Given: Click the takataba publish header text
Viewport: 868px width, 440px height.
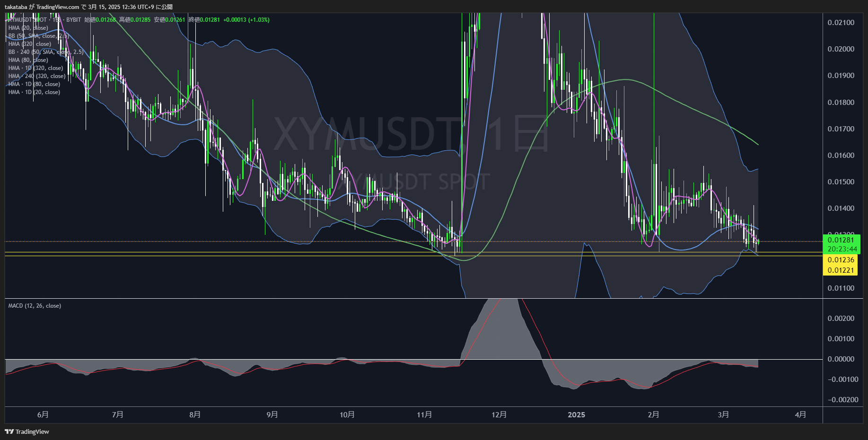Looking at the screenshot, I should click(88, 7).
